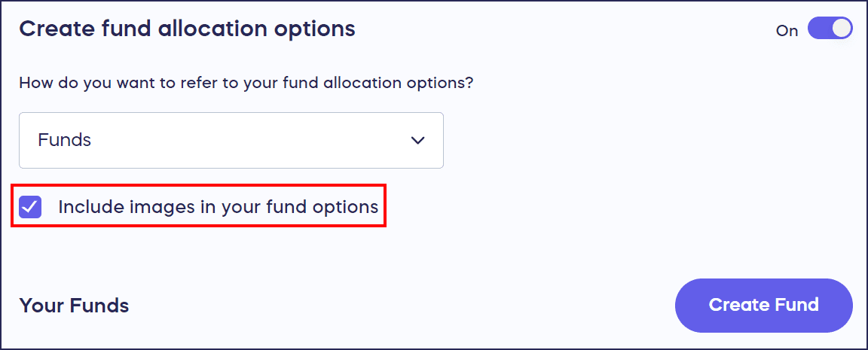
Task: Click the "Your Funds" section heading
Action: [x=74, y=306]
